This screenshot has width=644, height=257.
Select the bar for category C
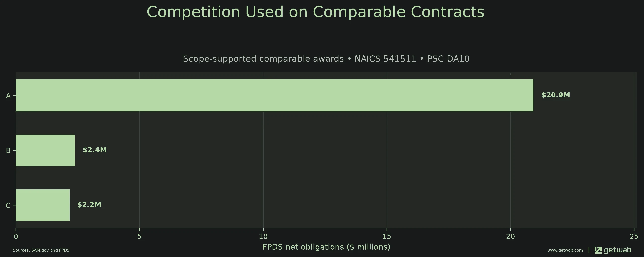tap(43, 205)
